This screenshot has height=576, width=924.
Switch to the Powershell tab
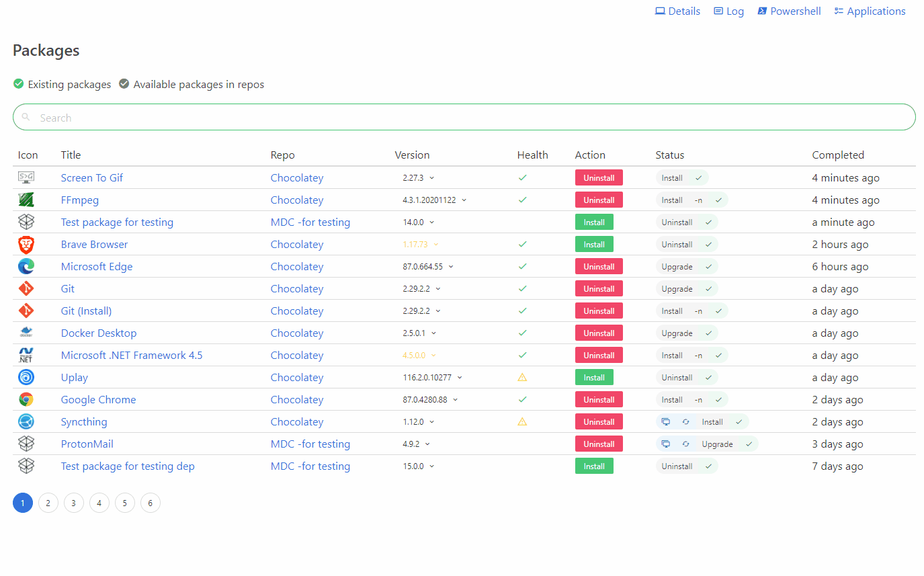790,11
